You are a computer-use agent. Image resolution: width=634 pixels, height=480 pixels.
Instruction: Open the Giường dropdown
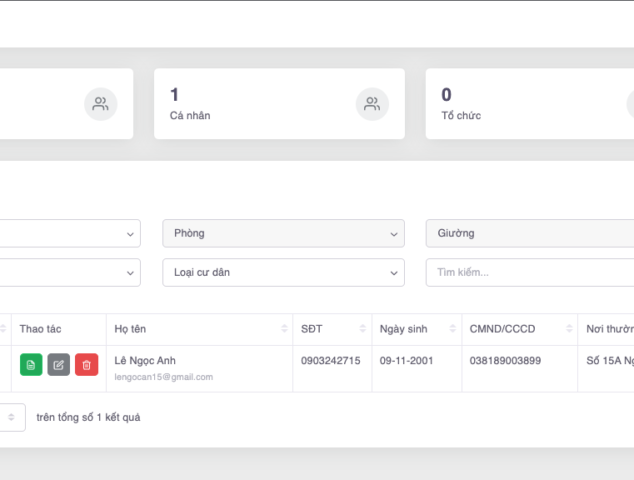(530, 233)
